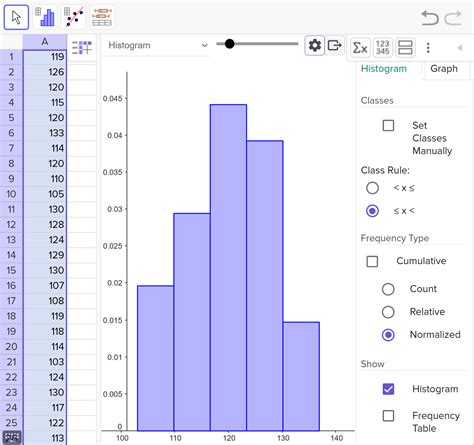Image resolution: width=474 pixels, height=445 pixels.
Task: Click cell with value 128 in row 12
Action: (45, 225)
